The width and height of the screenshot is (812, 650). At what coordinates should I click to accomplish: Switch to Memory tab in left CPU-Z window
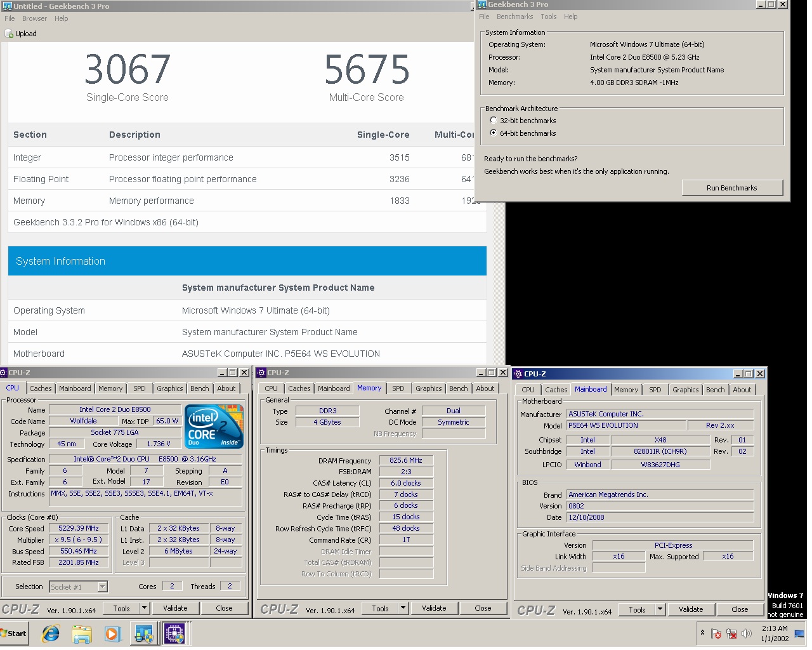pos(110,388)
